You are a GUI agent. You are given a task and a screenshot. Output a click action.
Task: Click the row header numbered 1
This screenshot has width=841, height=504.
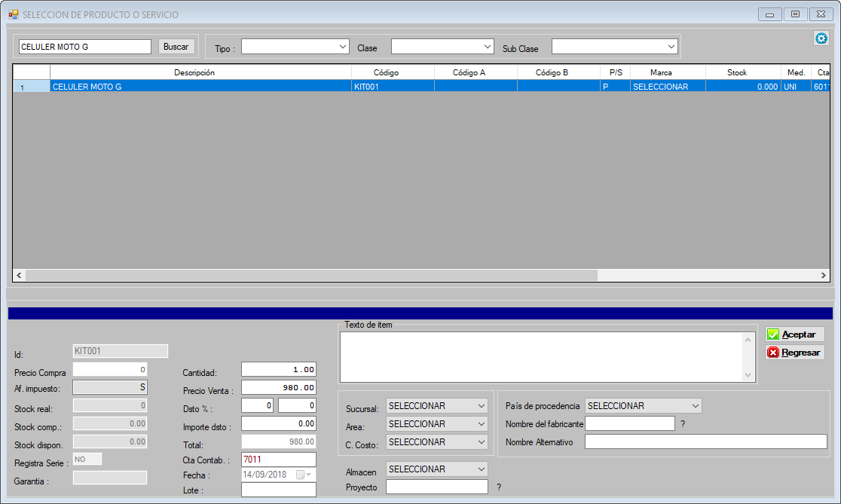click(x=32, y=87)
